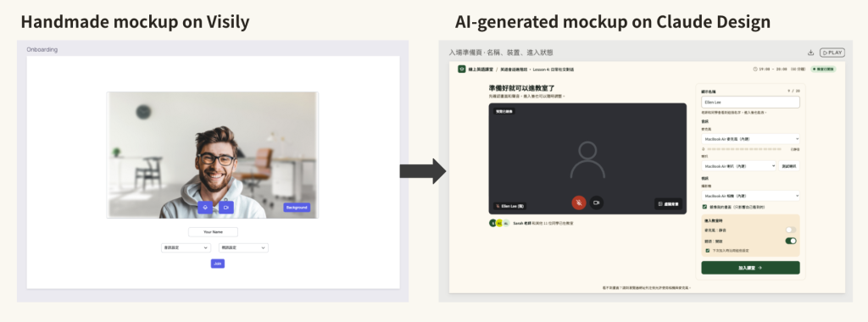The width and height of the screenshot is (868, 322).
Task: Open the MacBook Air camera dropdown
Action: 750,196
